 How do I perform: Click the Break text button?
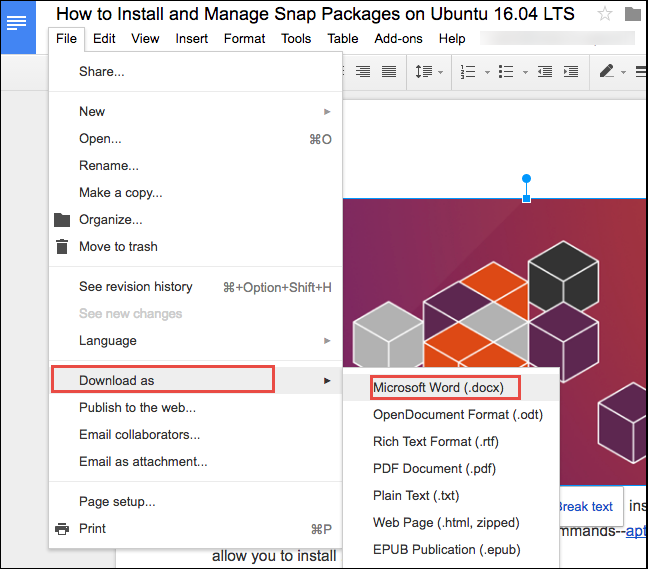tap(585, 506)
